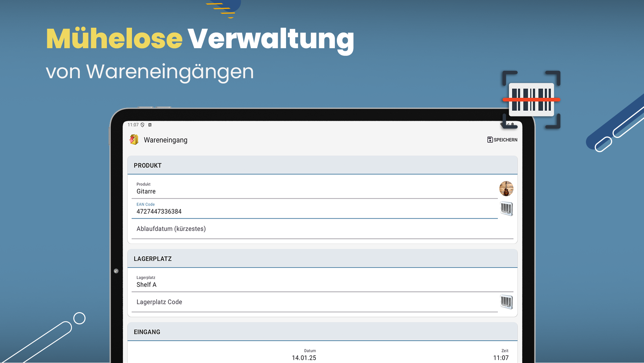Image resolution: width=644 pixels, height=363 pixels.
Task: Choose the Lagerplatz field showing Shelf A
Action: coord(322,282)
